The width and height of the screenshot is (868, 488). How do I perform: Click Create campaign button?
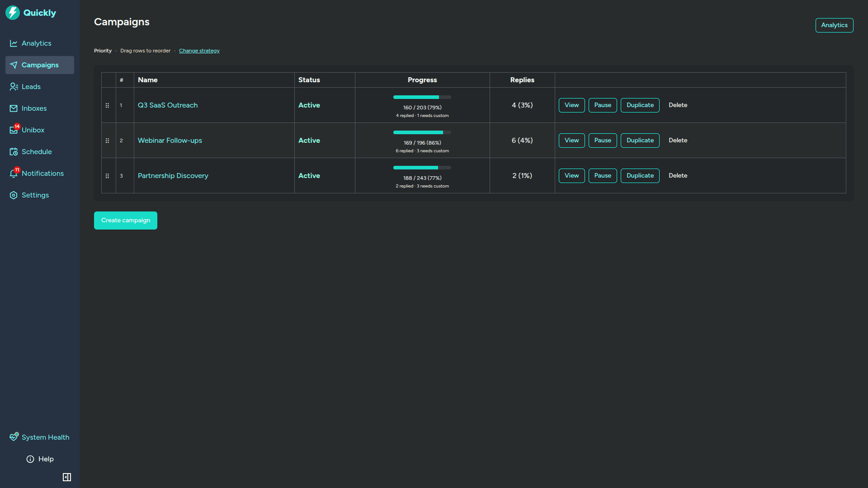126,221
